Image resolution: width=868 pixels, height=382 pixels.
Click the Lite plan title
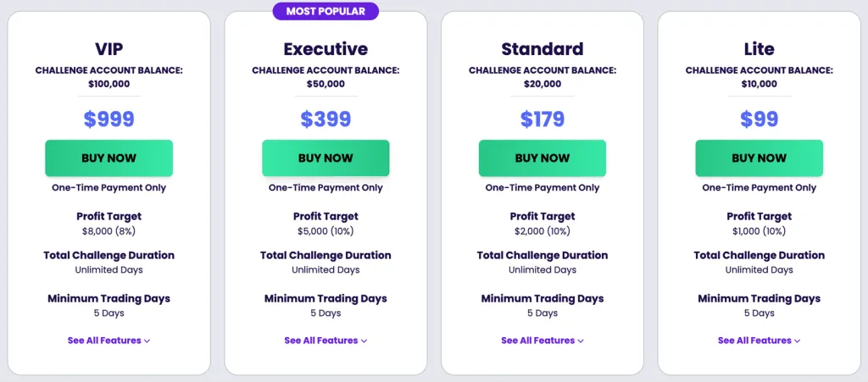coord(759,49)
